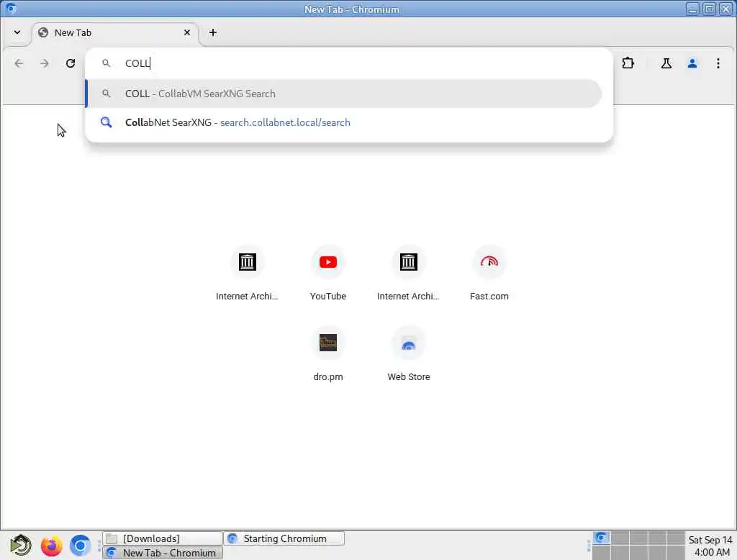Choose COLL - CollabVM SearXNG Search suggestion
737x560 pixels.
point(343,94)
